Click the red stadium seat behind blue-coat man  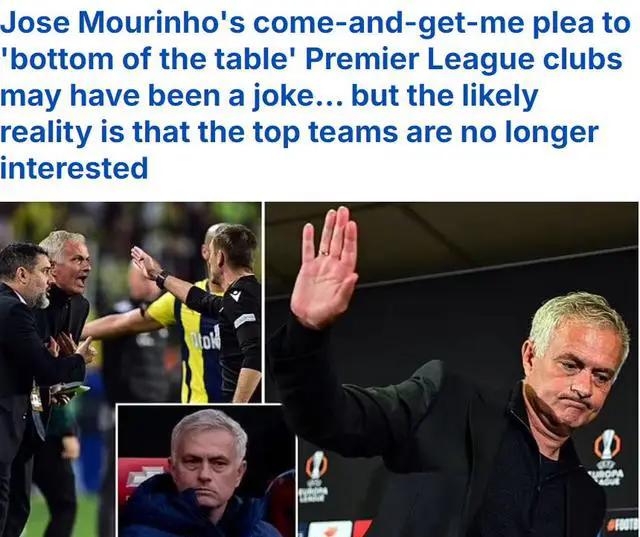tap(143, 479)
